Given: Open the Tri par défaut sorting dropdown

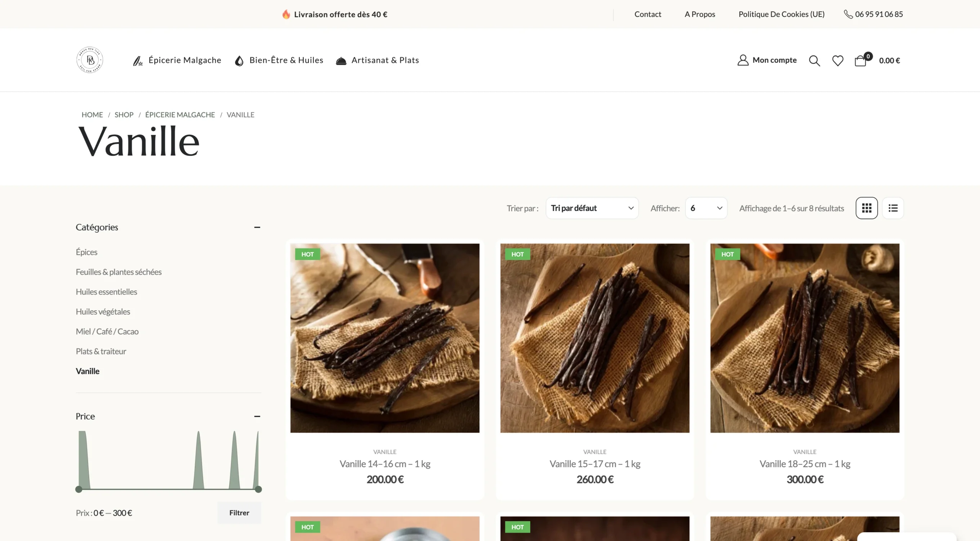Looking at the screenshot, I should tap(592, 208).
